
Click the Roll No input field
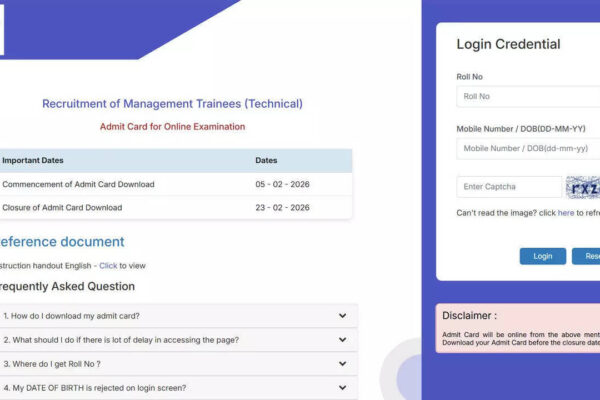click(528, 96)
